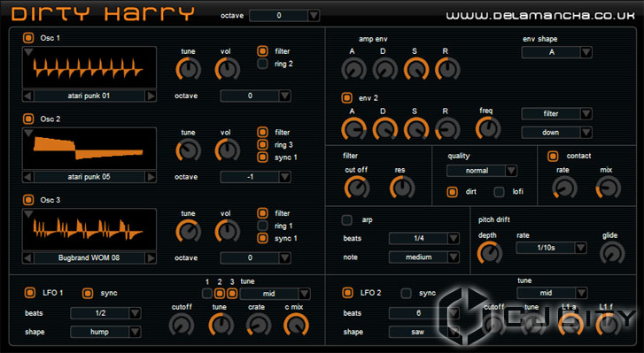This screenshot has width=644, height=353.
Task: Select previous waveform for Osc 2
Action: [x=28, y=177]
